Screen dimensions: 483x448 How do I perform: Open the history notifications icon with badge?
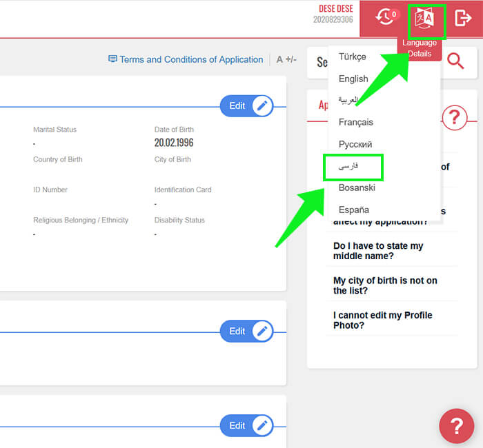386,18
